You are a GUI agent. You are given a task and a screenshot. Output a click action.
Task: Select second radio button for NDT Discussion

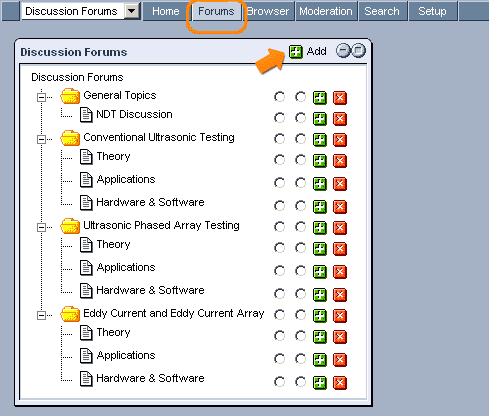(x=300, y=118)
